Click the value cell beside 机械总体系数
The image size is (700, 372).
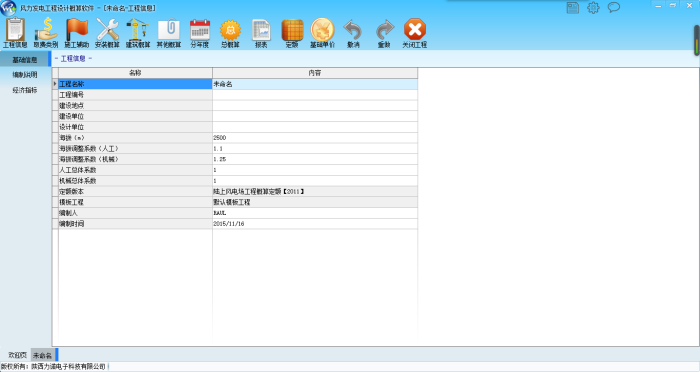(x=315, y=181)
